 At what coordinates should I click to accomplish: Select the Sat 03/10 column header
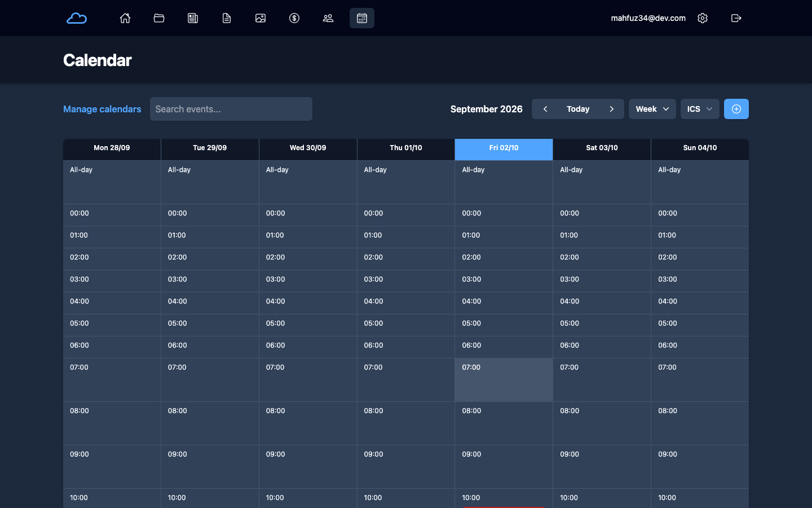(602, 150)
